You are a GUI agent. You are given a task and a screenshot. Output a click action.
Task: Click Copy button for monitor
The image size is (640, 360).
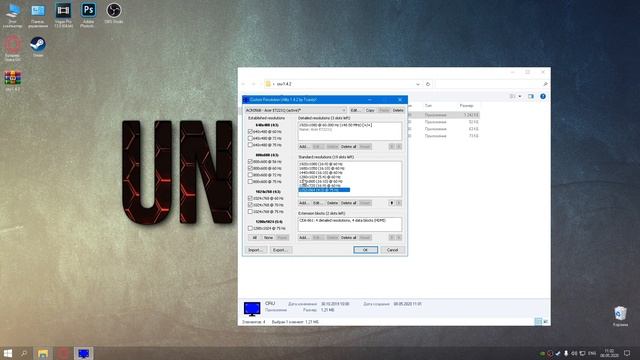(x=370, y=111)
